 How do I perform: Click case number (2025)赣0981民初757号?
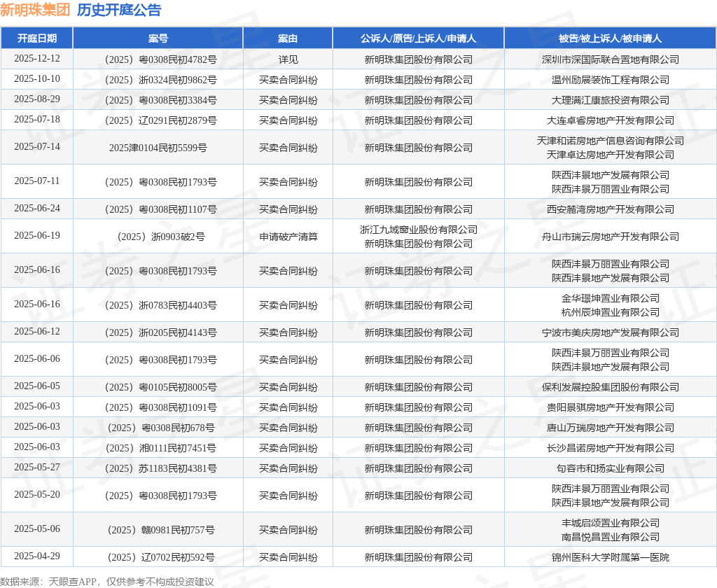[x=160, y=530]
